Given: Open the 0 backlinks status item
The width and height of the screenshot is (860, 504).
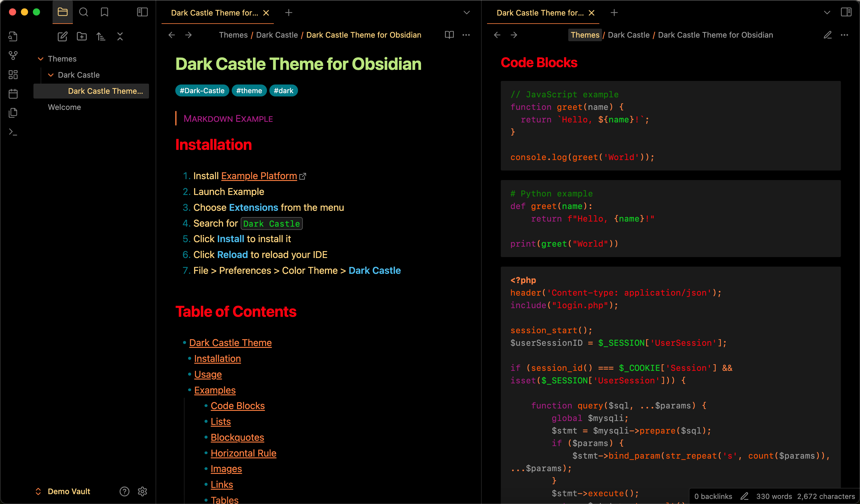Looking at the screenshot, I should click(x=713, y=496).
